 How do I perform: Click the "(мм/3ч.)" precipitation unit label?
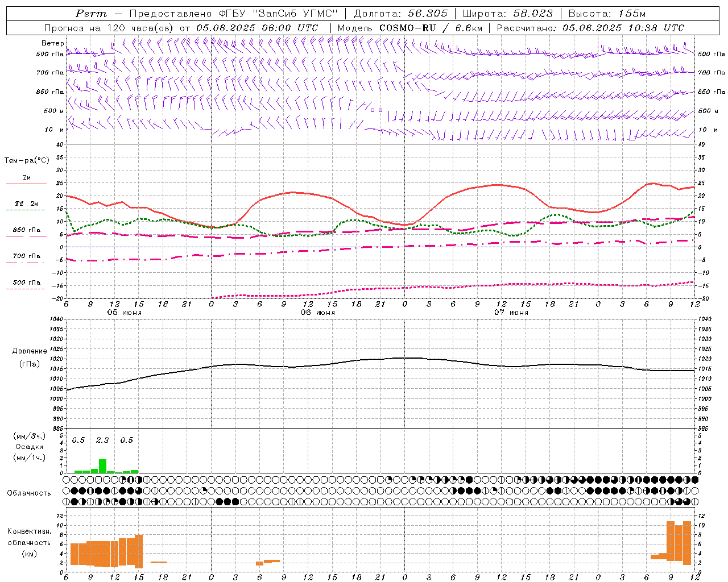coord(29,436)
